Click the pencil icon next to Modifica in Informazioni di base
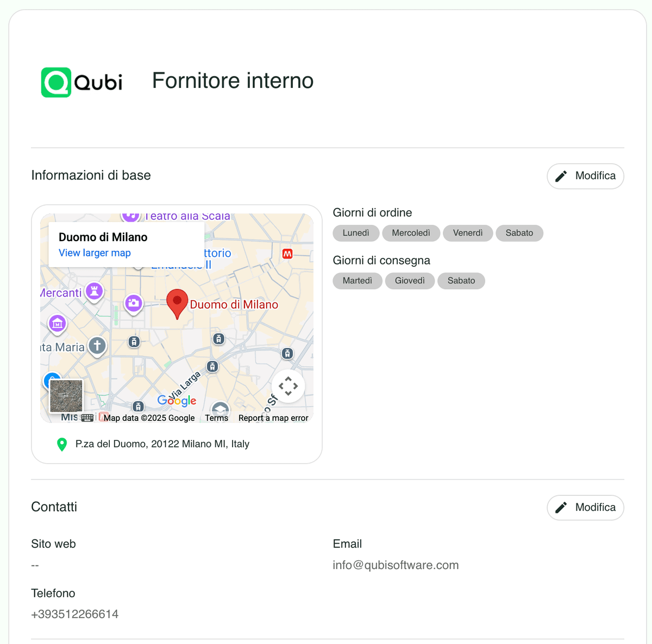The height and width of the screenshot is (644, 652). [561, 176]
